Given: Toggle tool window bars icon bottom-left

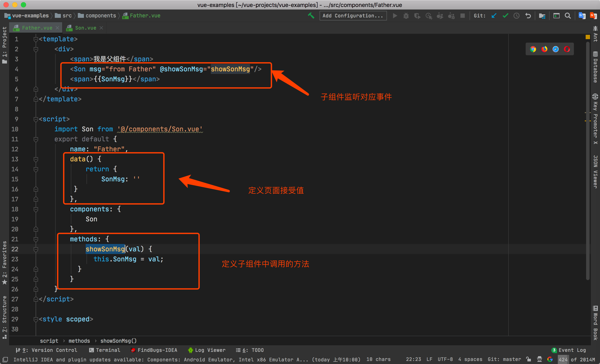Looking at the screenshot, I should coord(5,359).
